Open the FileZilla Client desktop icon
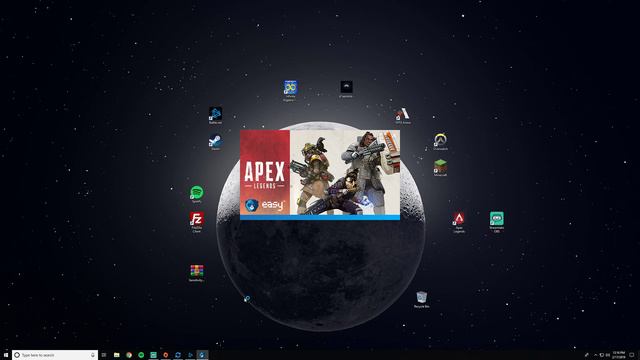The width and height of the screenshot is (640, 360). point(197,222)
